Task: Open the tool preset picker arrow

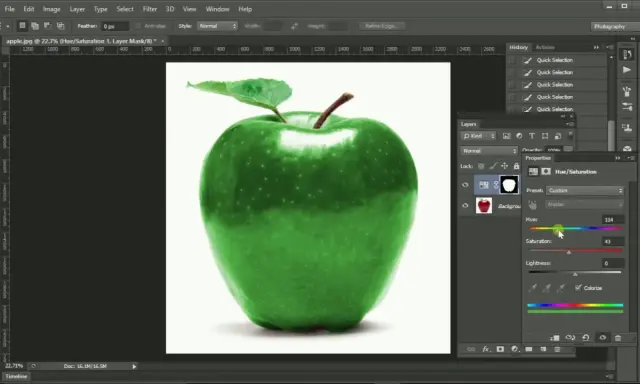Action: pos(7,26)
